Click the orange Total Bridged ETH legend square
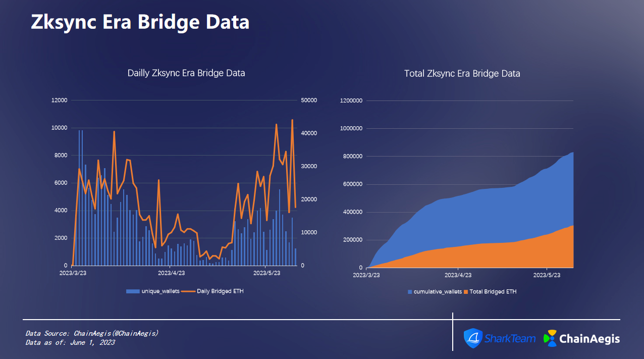Screen dimensions: 644x359 pyautogui.click(x=466, y=292)
